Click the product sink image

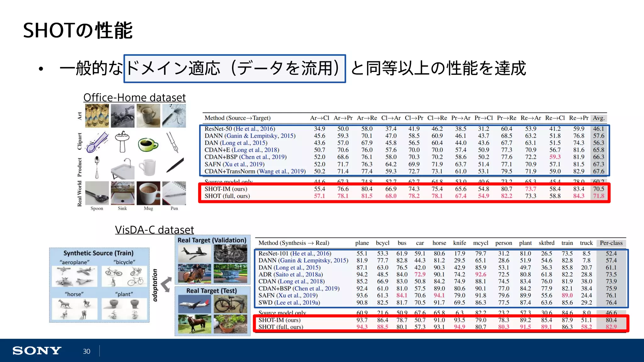[x=123, y=169]
